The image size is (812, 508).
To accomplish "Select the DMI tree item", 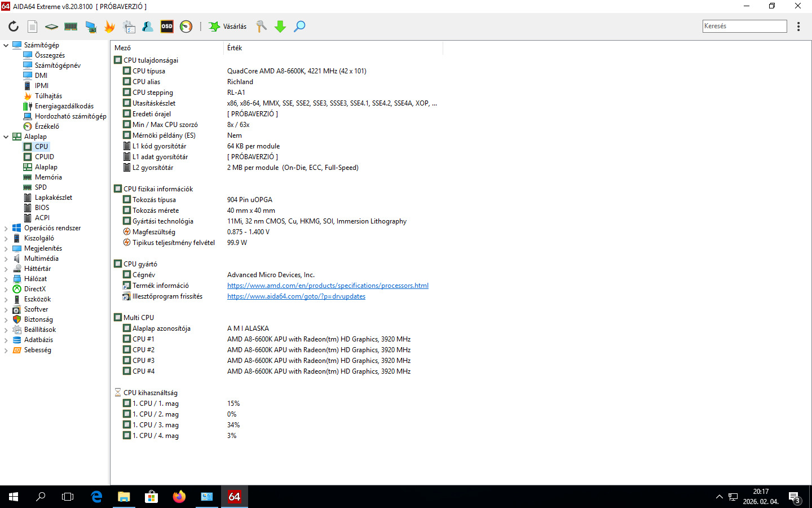I will tap(41, 76).
